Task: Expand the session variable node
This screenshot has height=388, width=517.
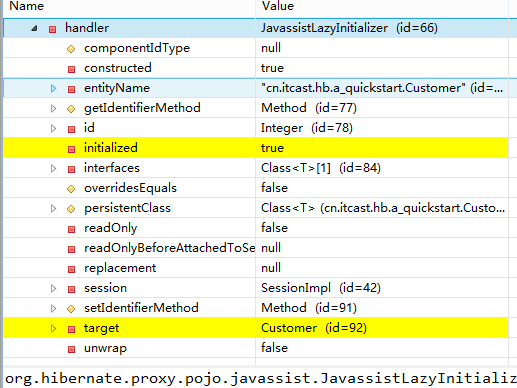Action: [53, 289]
